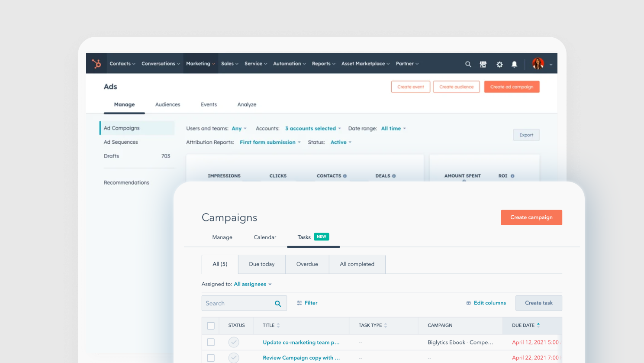Select Ad Campaigns in sidebar
Viewport: 644px width, 363px height.
pyautogui.click(x=137, y=128)
